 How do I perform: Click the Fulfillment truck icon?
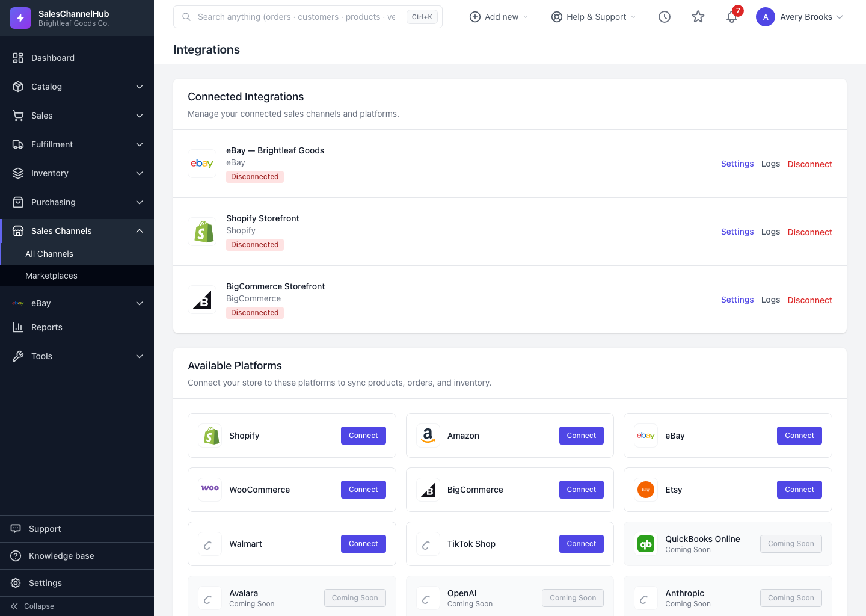[18, 144]
